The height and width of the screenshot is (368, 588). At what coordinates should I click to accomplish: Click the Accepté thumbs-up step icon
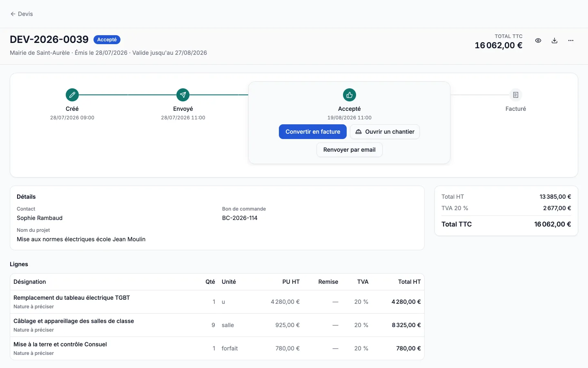point(350,95)
